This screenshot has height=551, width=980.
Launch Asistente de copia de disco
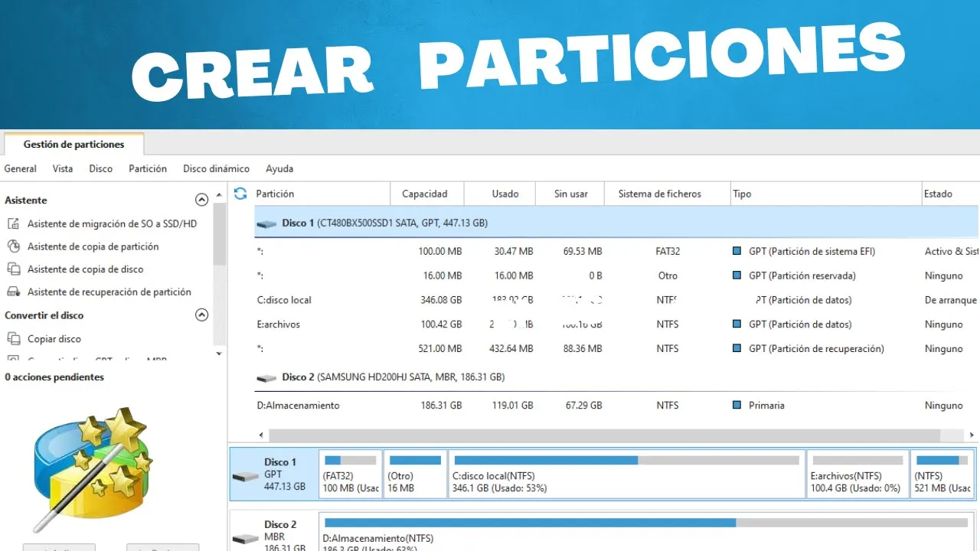point(85,269)
